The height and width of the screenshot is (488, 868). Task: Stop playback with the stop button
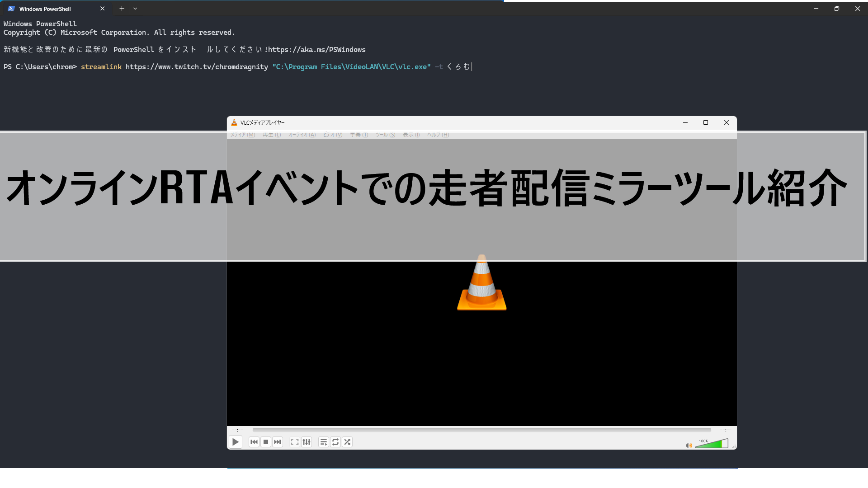pos(266,442)
